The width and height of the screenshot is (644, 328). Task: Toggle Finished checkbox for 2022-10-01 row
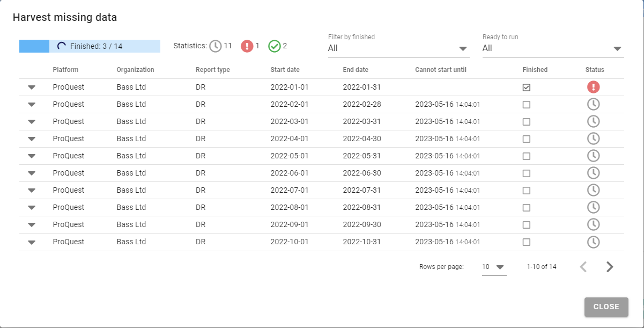pyautogui.click(x=527, y=242)
